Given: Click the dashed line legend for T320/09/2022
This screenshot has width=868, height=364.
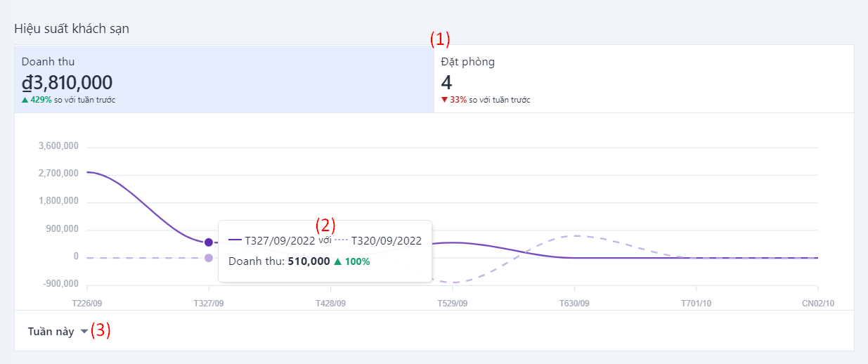Looking at the screenshot, I should 341,240.
